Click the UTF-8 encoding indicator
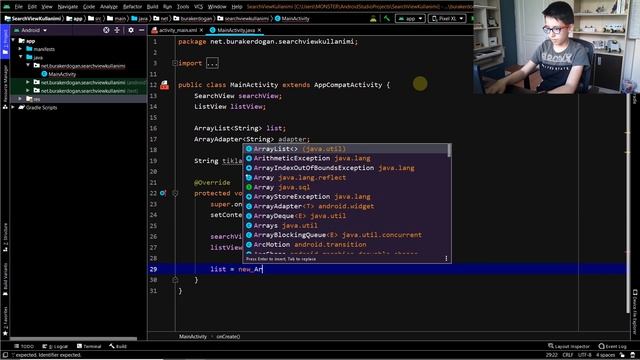640x360 pixels. [584, 355]
